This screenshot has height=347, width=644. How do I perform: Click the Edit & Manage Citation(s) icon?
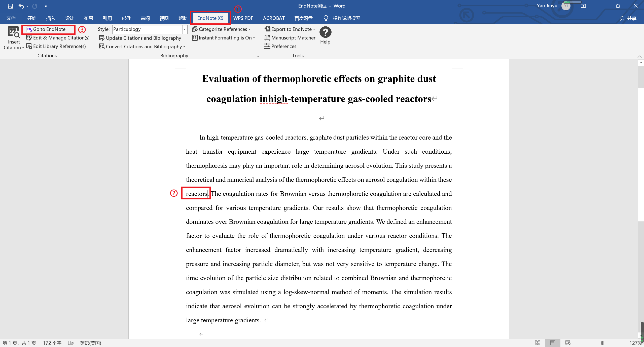point(29,38)
